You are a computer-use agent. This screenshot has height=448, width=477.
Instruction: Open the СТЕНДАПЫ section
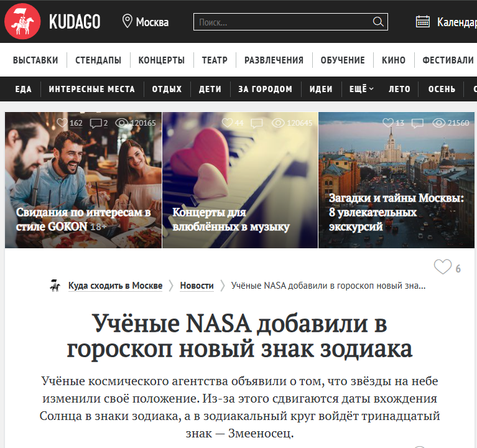coord(98,60)
